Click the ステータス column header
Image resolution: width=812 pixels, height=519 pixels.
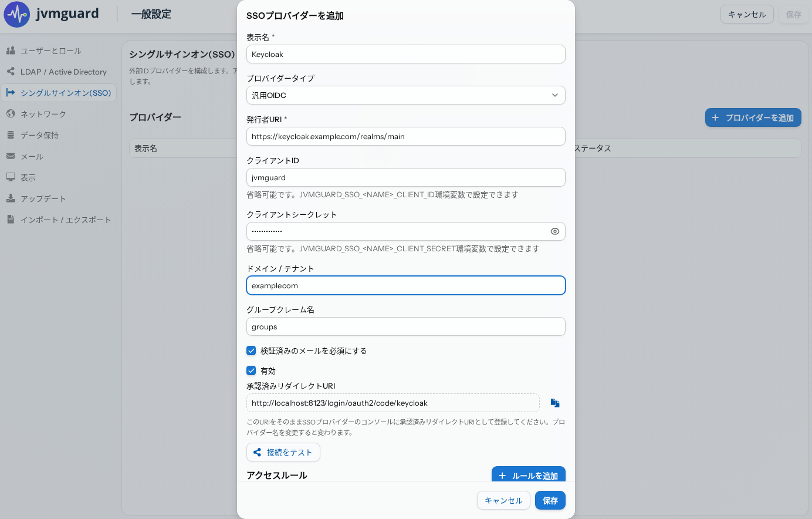593,148
